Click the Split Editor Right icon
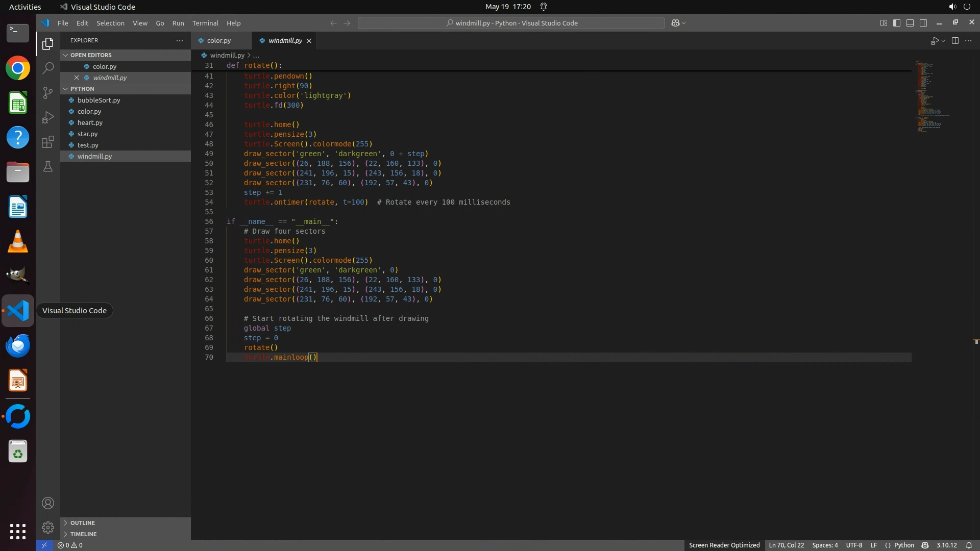 click(955, 41)
